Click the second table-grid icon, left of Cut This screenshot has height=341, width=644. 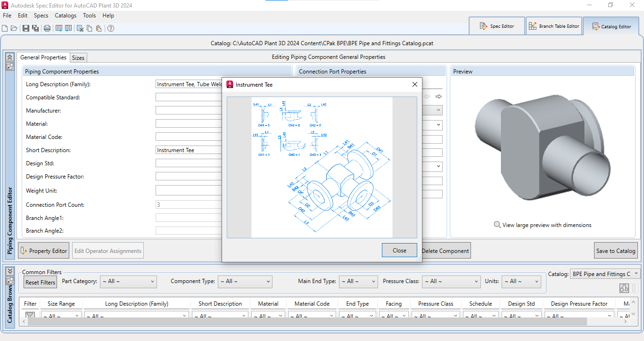click(68, 28)
